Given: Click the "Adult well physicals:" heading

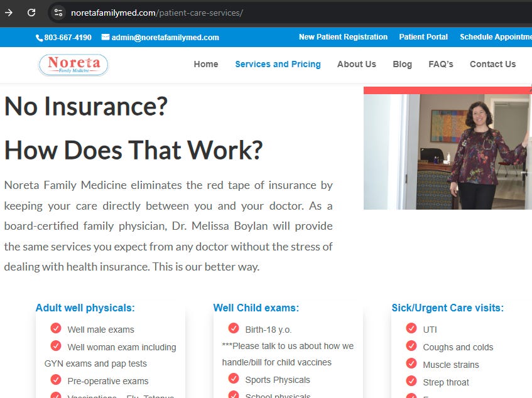Looking at the screenshot, I should [x=85, y=308].
